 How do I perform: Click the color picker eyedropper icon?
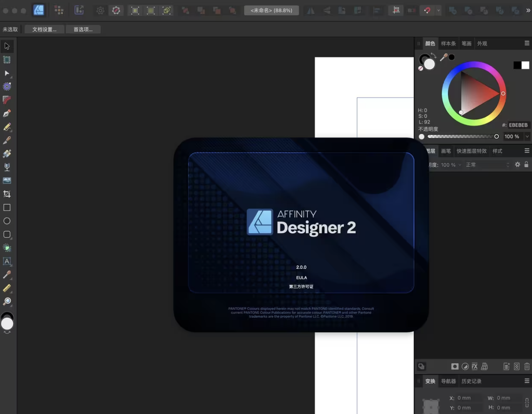point(444,57)
